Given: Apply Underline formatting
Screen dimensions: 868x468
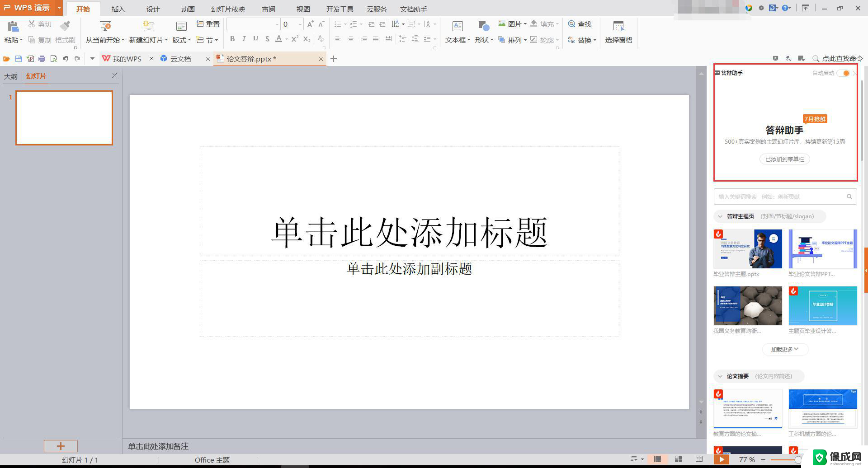Looking at the screenshot, I should [256, 39].
